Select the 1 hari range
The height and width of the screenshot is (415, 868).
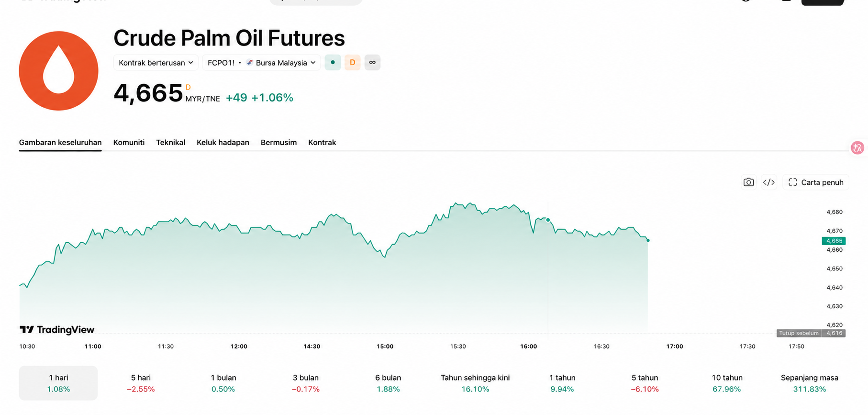[x=58, y=383]
